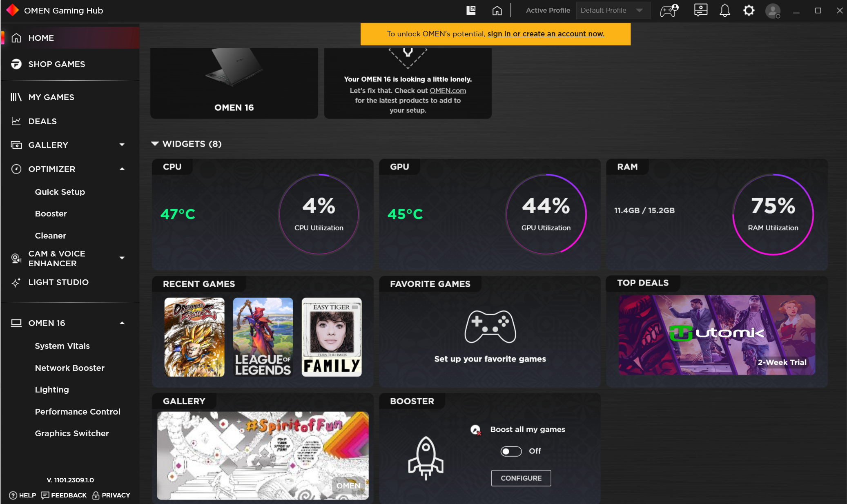Click the GPU Utilization gauge

point(546,214)
